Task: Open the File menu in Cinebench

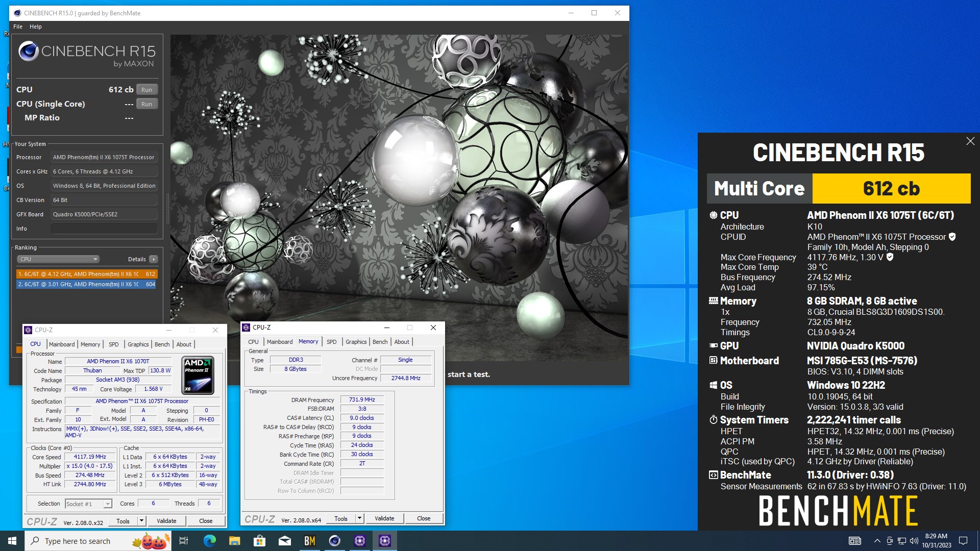Action: (18, 27)
